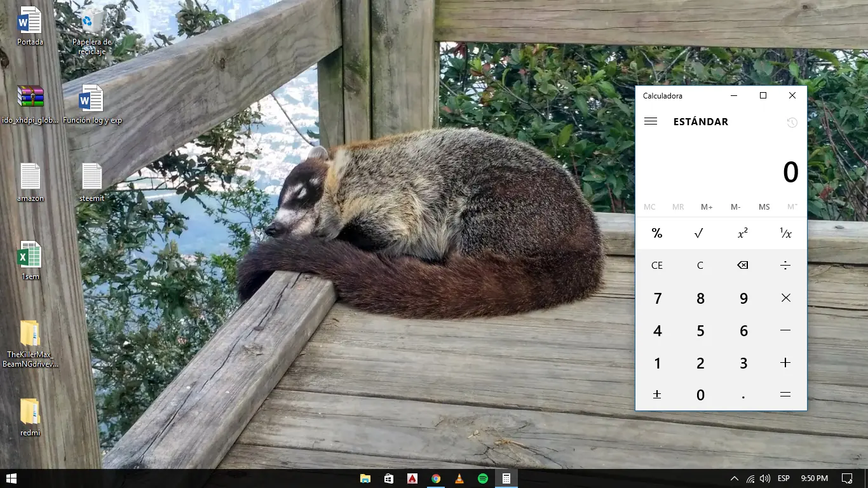Viewport: 868px width, 488px height.
Task: Click the addition operator key
Action: point(785,363)
